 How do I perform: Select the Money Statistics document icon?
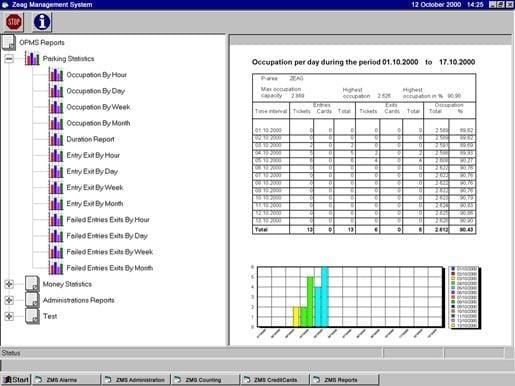click(32, 284)
